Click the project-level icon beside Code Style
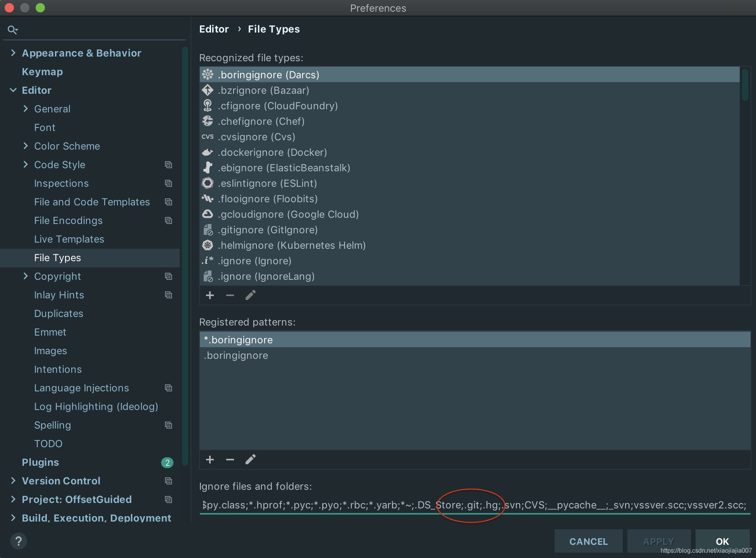The width and height of the screenshot is (756, 558). 168,165
